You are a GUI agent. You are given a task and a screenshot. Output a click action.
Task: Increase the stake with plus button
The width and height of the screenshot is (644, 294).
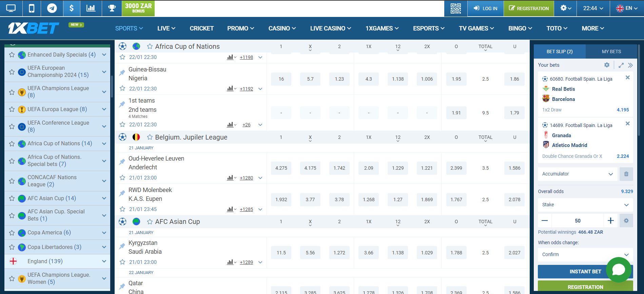point(611,220)
